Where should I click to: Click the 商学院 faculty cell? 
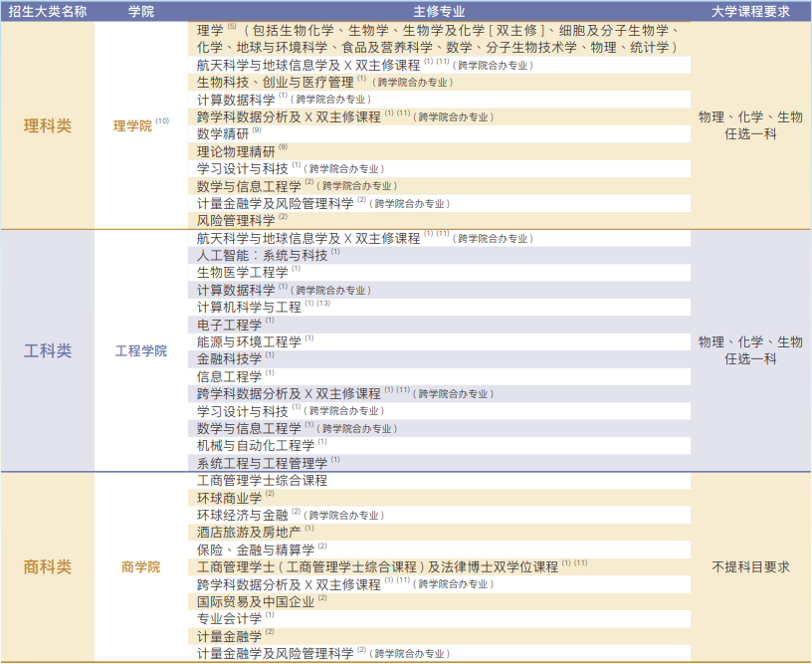pos(141,567)
